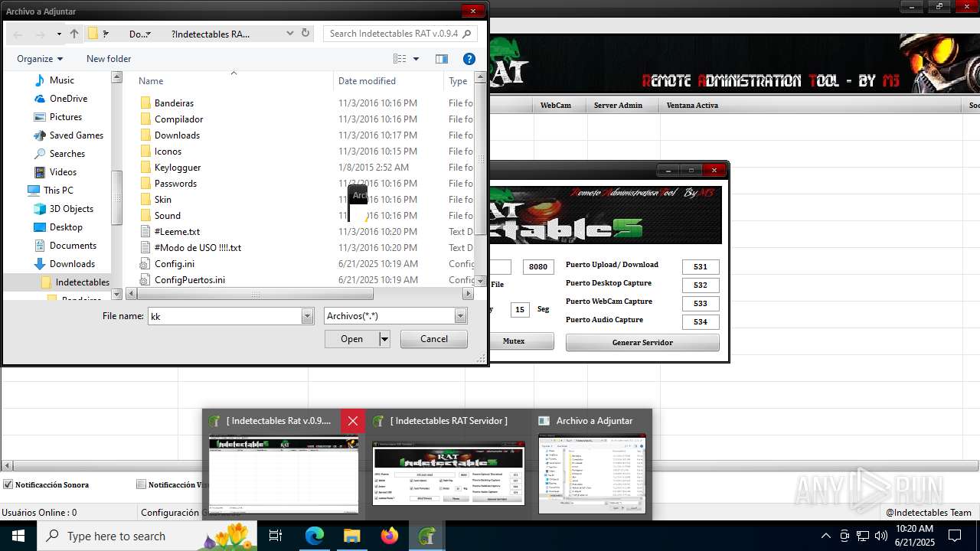Click New folder in the dialog toolbar
The image size is (980, 551).
(x=109, y=58)
